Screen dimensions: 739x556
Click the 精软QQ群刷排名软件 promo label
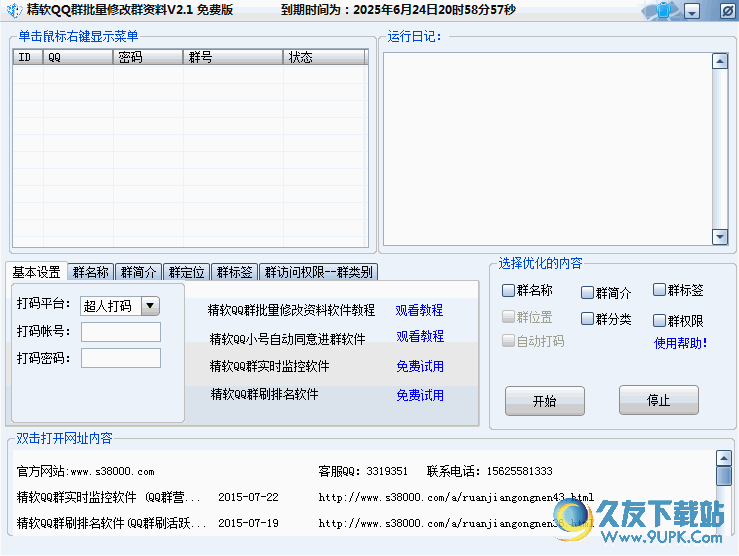(264, 394)
